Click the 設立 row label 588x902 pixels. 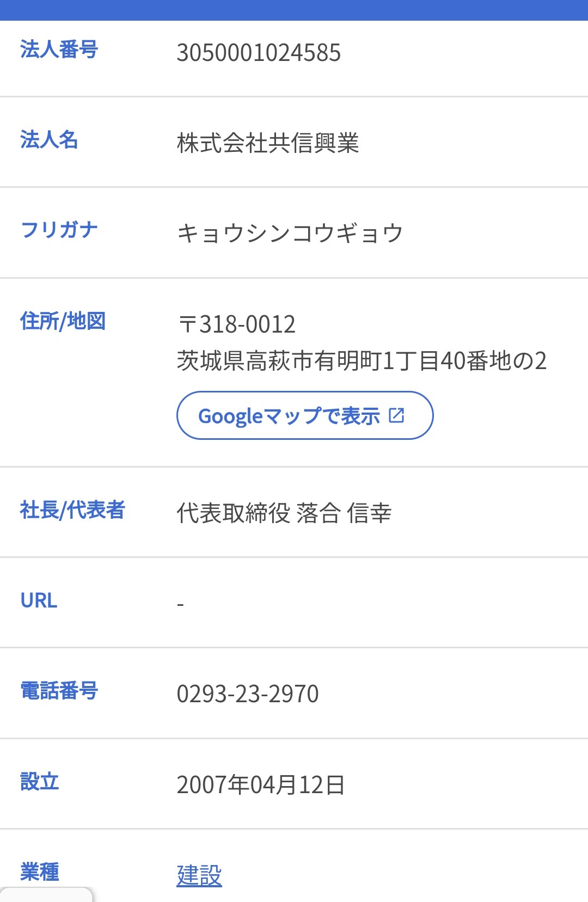(39, 782)
